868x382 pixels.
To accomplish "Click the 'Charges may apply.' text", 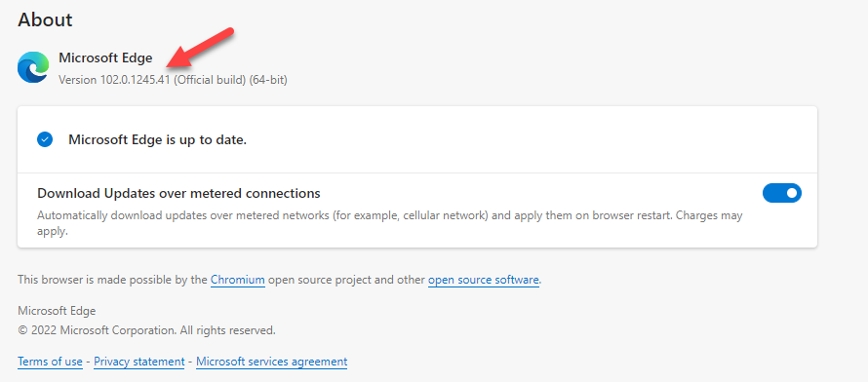I will point(709,215).
